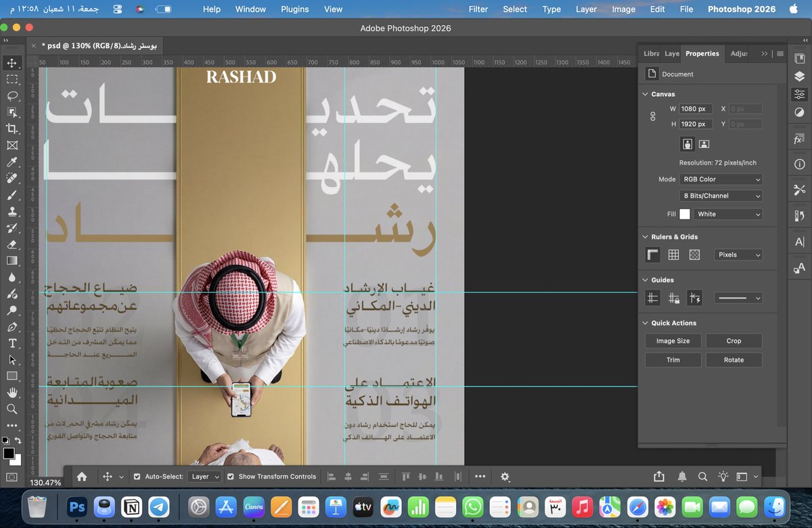Open the Layers panel icon in the dock
The height and width of the screenshot is (528, 812).
coord(799,76)
